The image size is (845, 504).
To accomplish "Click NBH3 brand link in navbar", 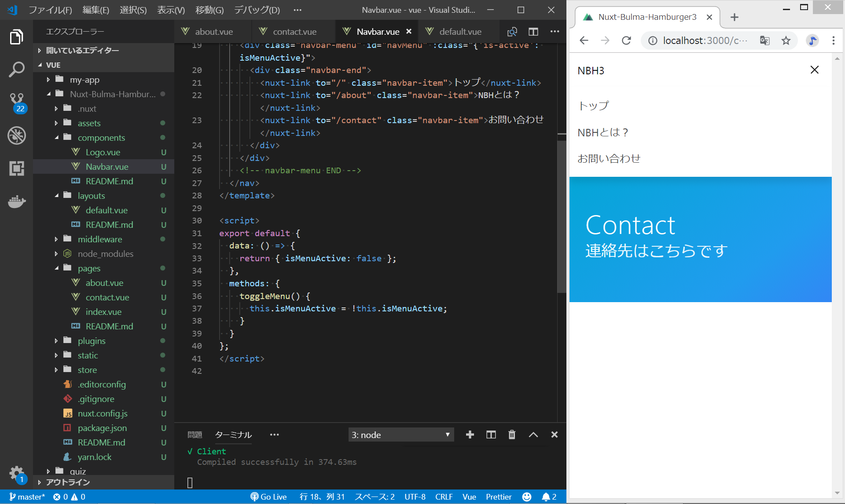I will tap(591, 70).
